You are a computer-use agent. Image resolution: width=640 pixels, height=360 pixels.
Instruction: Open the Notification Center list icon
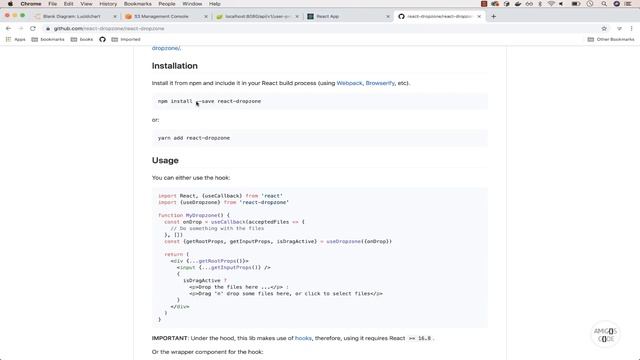(x=629, y=4)
